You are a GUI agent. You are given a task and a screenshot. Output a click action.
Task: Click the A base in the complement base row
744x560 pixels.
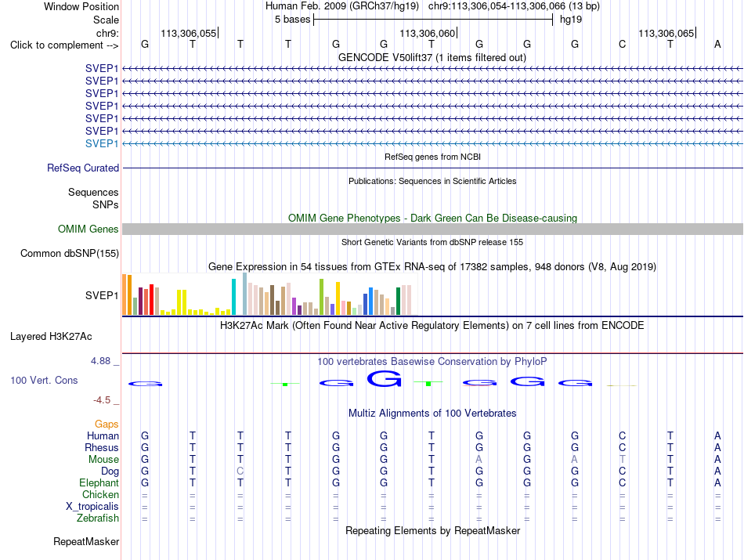pyautogui.click(x=717, y=44)
